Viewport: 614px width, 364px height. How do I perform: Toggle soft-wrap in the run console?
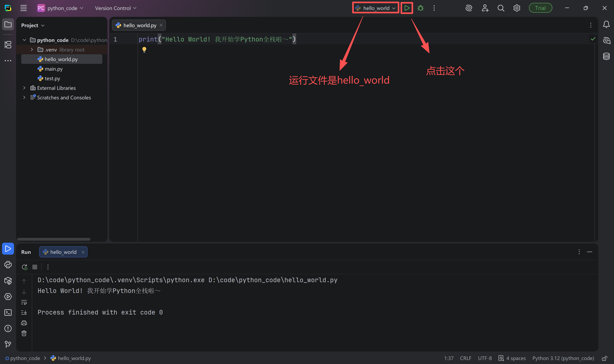24,302
